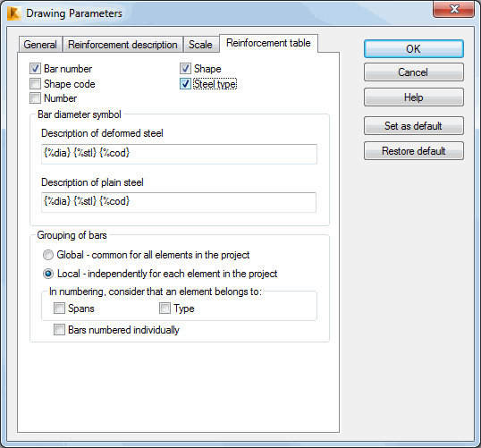Uncheck the Steel type option
This screenshot has width=481, height=448.
click(185, 84)
